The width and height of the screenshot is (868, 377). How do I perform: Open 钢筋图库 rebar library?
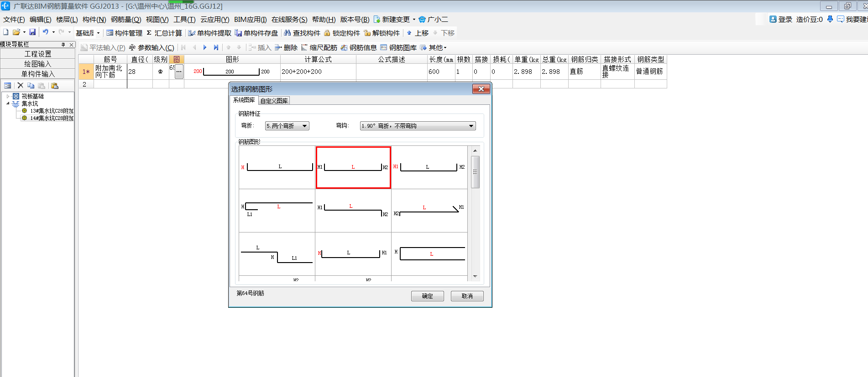398,47
